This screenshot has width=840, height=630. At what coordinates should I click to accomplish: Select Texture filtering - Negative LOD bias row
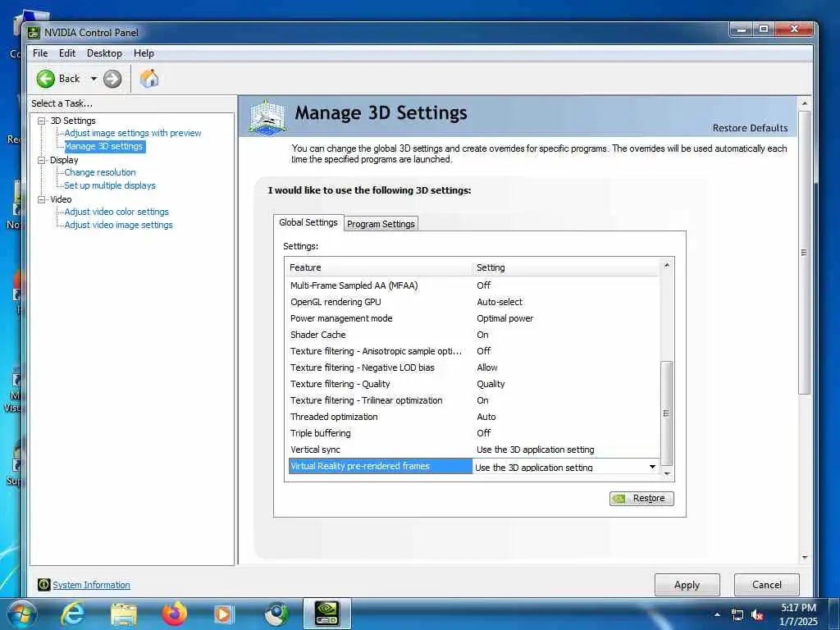(474, 367)
